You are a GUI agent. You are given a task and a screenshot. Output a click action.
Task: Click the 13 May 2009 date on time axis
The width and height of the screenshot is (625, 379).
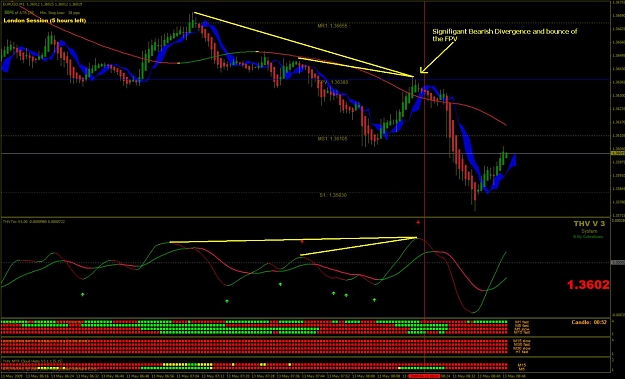click(x=12, y=376)
